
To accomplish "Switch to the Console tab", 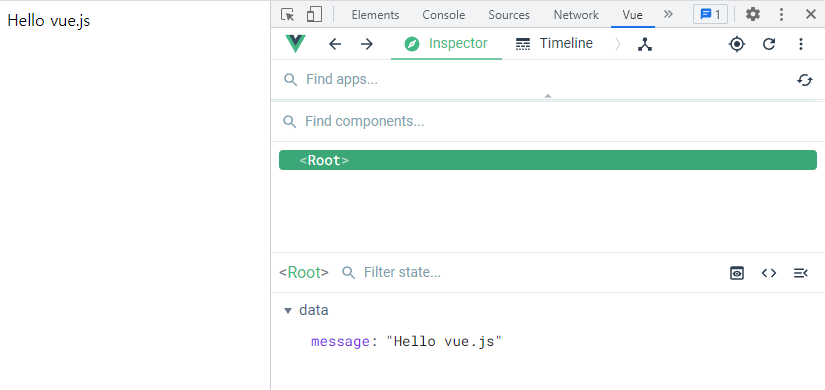I will (x=444, y=15).
